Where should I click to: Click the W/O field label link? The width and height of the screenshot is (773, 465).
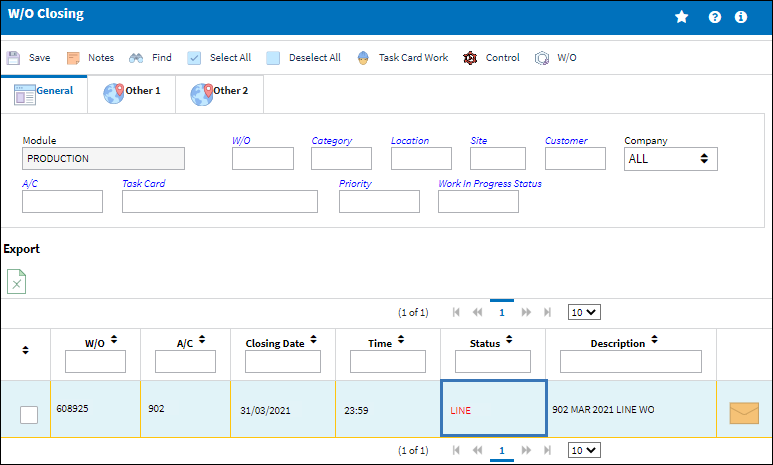pos(241,141)
